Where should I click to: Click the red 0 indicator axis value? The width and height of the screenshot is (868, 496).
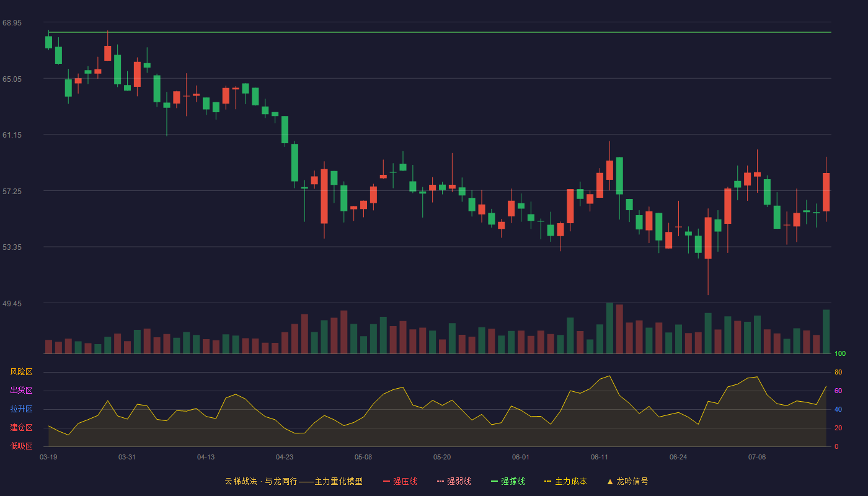click(836, 446)
